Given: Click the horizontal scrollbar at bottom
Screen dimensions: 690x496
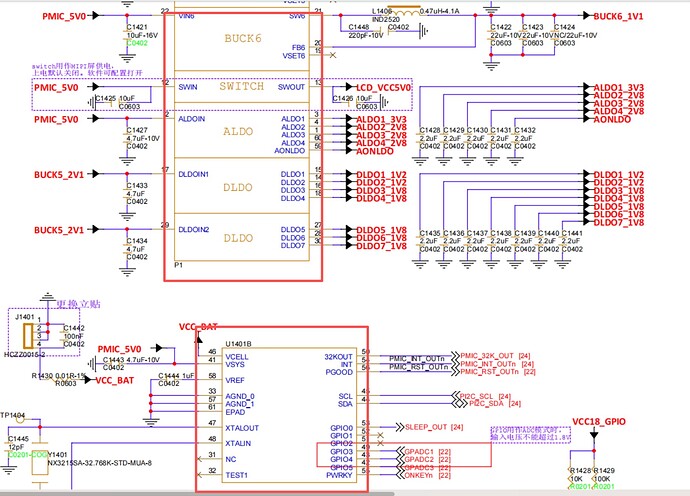Looking at the screenshot, I should 345,494.
